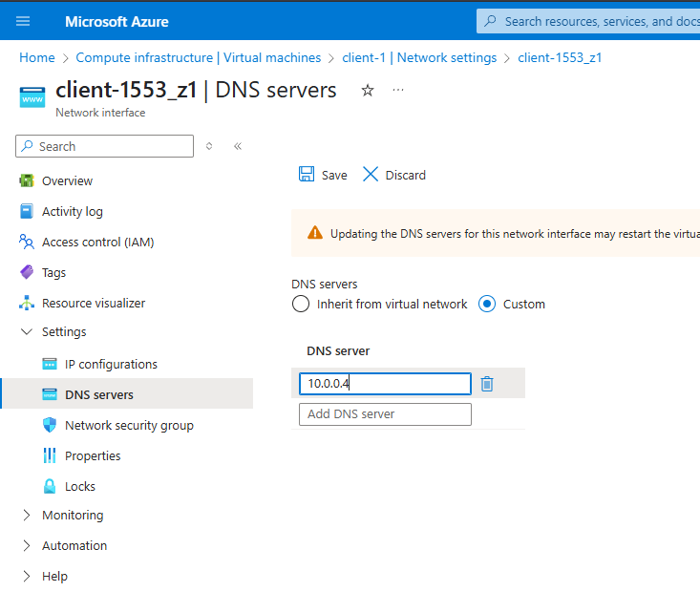This screenshot has height=613, width=700.
Task: Open Compute infrastructure | Virtual machines breadcrumb
Action: [x=199, y=57]
